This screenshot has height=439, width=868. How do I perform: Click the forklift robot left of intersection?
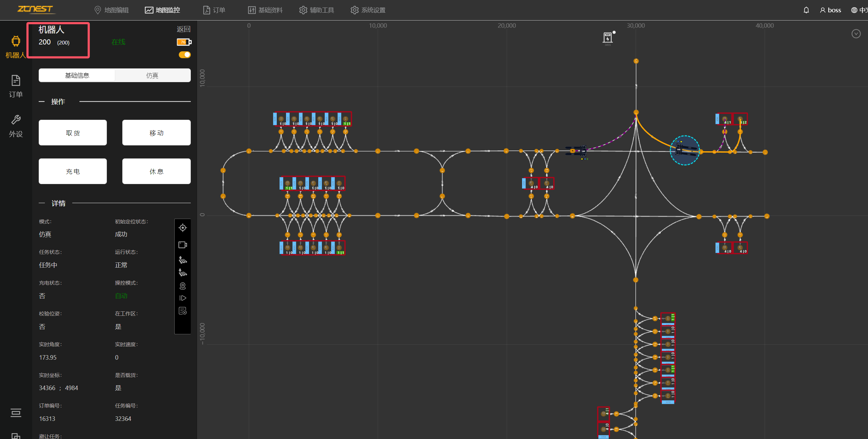(576, 151)
